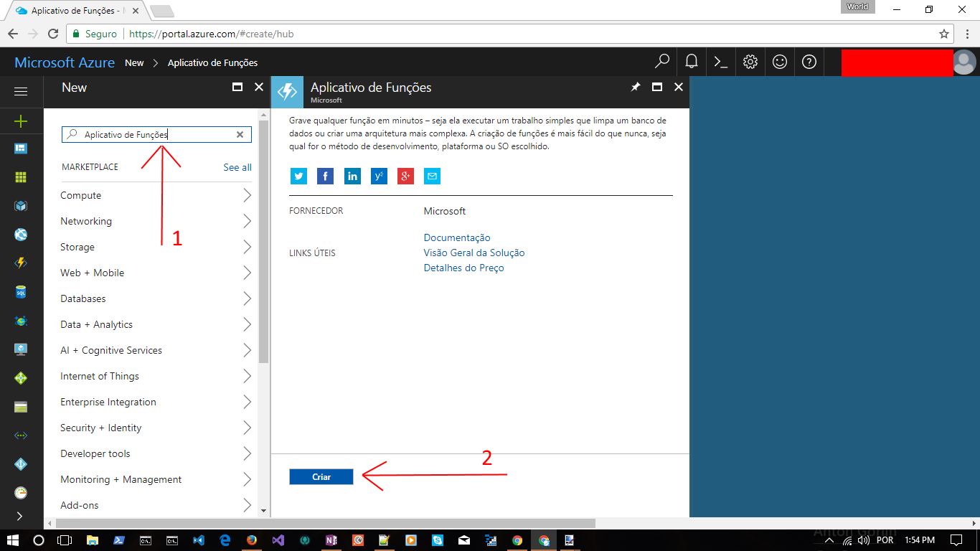Share on Yammer icon
Image resolution: width=980 pixels, height=551 pixels.
point(379,176)
